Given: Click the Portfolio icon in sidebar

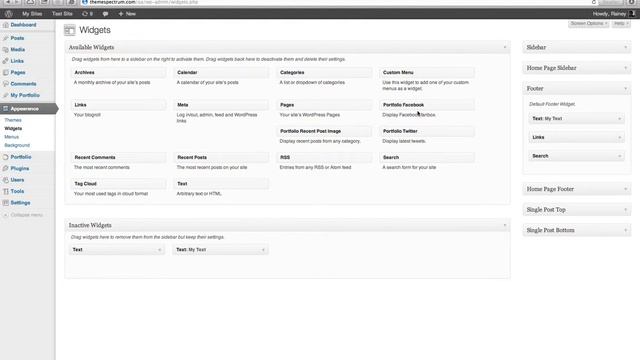Looking at the screenshot, I should pyautogui.click(x=6, y=157).
